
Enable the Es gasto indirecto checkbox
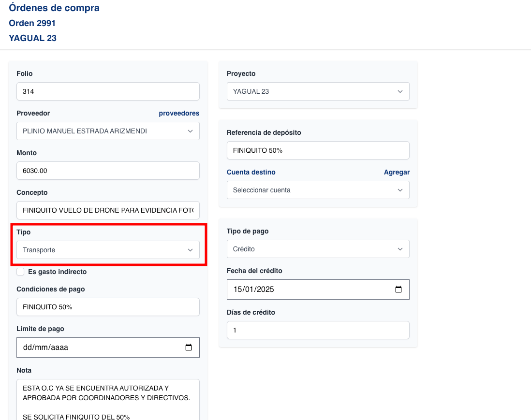tap(20, 272)
